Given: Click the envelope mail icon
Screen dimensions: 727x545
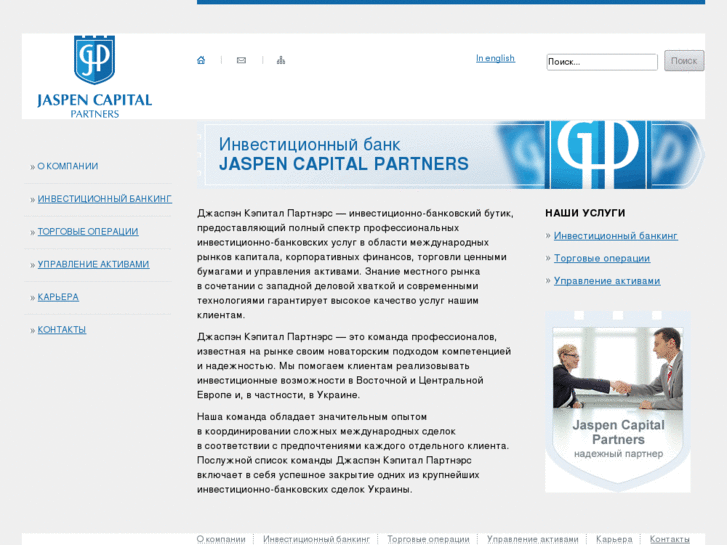Looking at the screenshot, I should [241, 60].
